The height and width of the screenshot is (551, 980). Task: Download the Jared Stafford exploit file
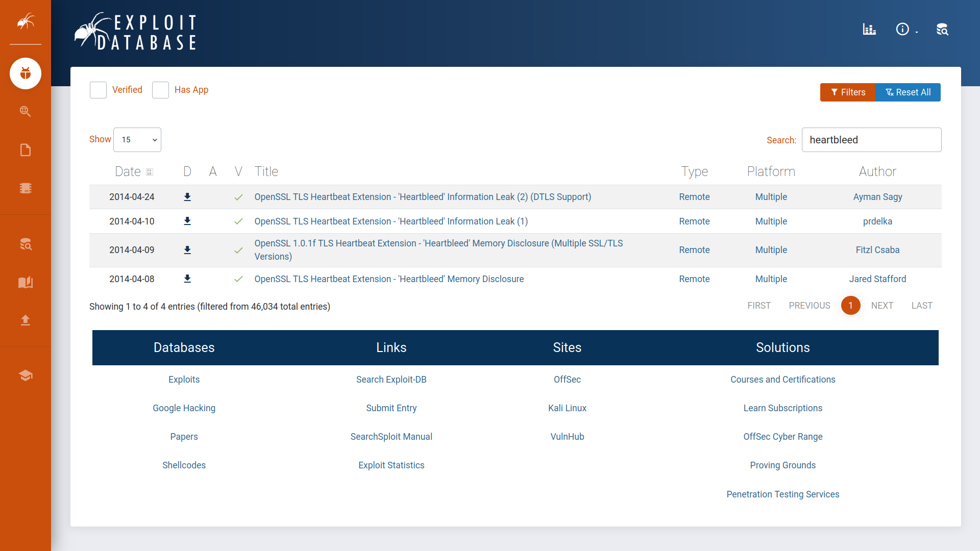pyautogui.click(x=187, y=279)
